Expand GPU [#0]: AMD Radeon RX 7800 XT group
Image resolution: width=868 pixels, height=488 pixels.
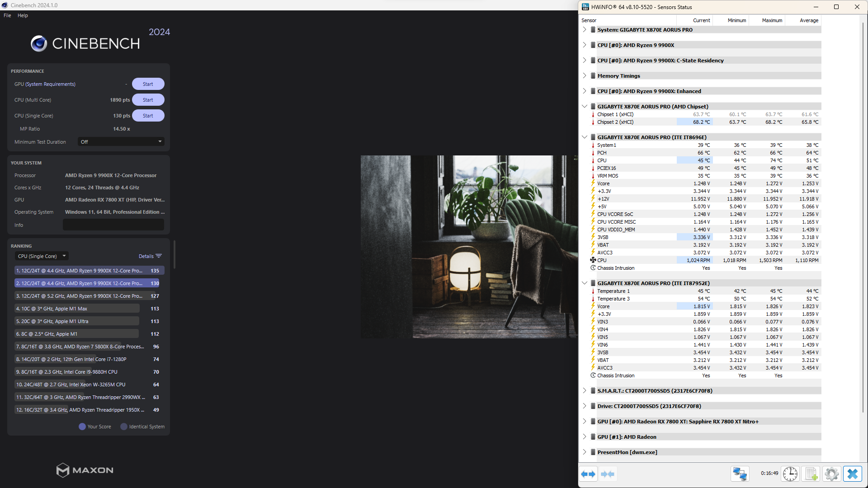click(x=584, y=422)
